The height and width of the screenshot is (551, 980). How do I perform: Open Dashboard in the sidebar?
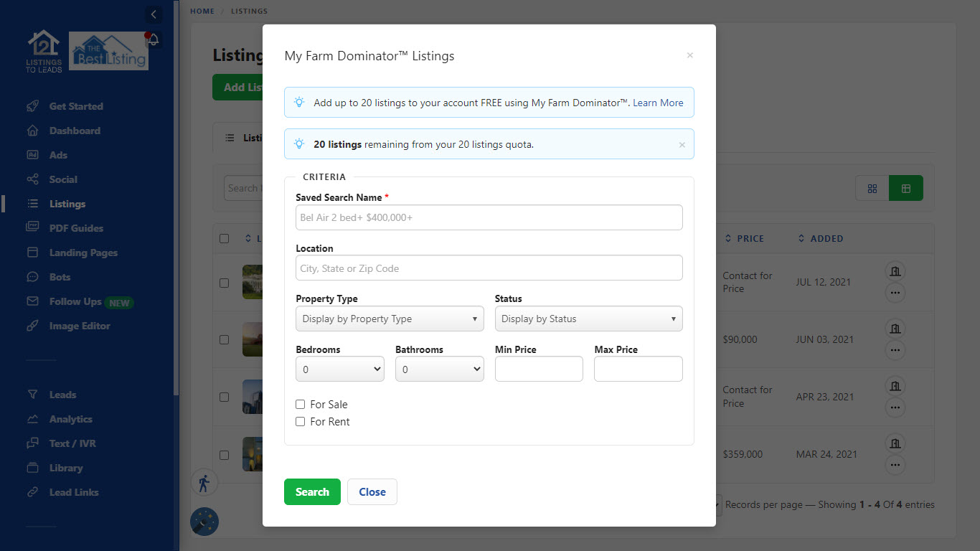(x=75, y=131)
